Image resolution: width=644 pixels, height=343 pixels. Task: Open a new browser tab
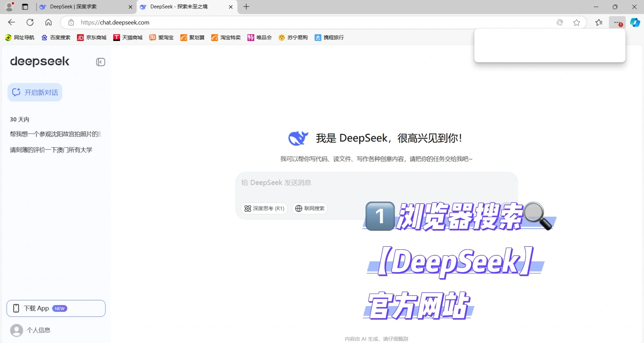pos(246,7)
